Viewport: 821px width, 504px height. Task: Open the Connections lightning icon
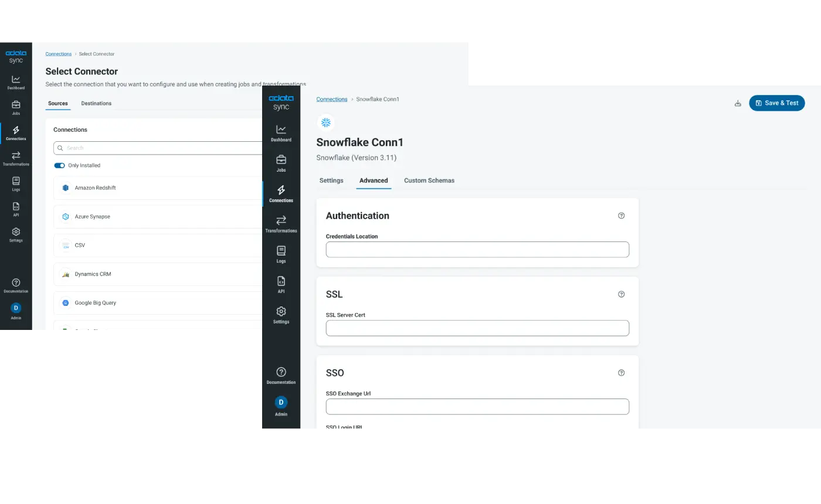281,193
